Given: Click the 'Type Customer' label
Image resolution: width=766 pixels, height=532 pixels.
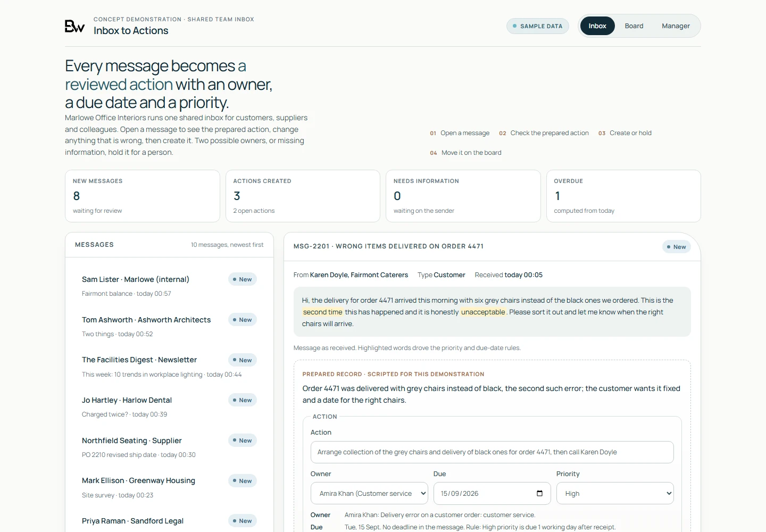Looking at the screenshot, I should [442, 275].
